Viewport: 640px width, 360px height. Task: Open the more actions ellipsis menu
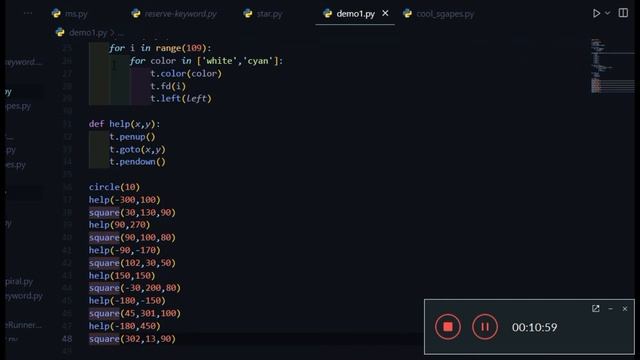tap(28, 13)
